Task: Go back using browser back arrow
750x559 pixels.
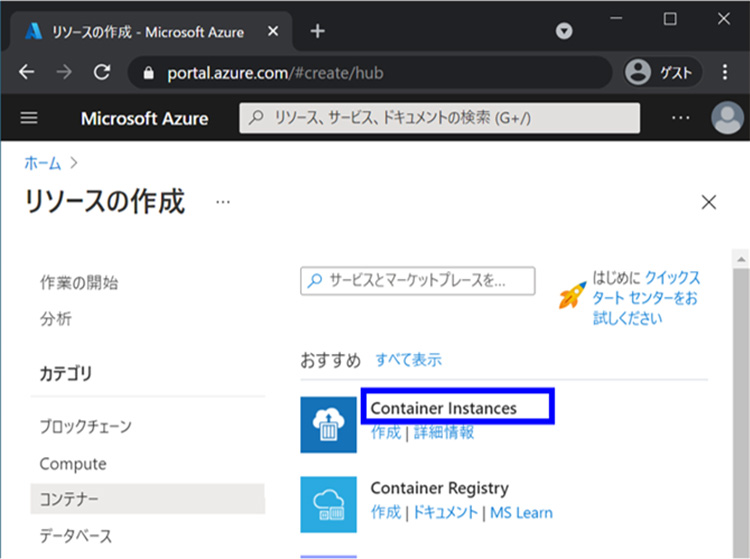Action: pyautogui.click(x=27, y=72)
